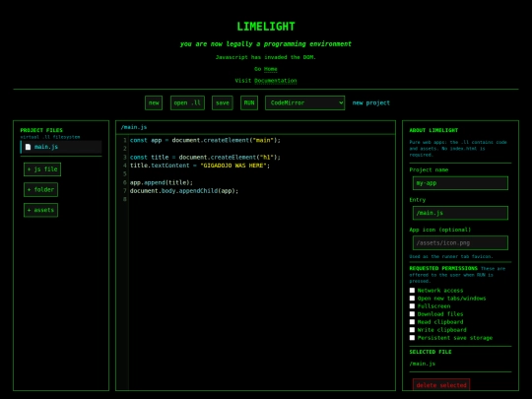This screenshot has width=532, height=399.
Task: Toggle Read clipboard permission
Action: 412,322
